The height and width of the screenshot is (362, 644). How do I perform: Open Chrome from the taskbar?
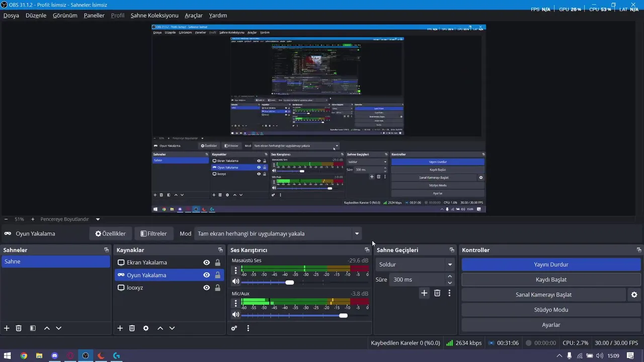click(x=24, y=356)
